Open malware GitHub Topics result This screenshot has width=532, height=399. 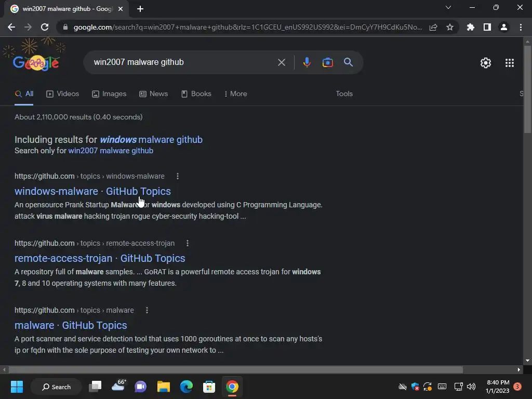point(71,325)
